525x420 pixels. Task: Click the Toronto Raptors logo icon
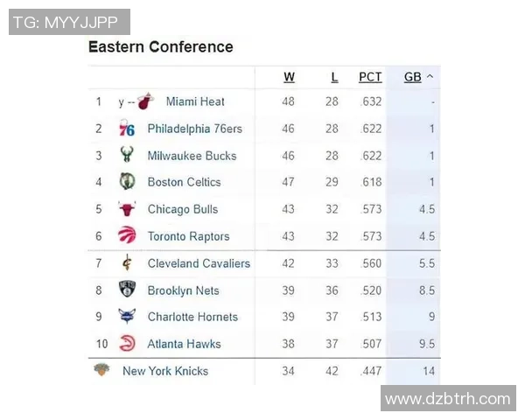[127, 236]
